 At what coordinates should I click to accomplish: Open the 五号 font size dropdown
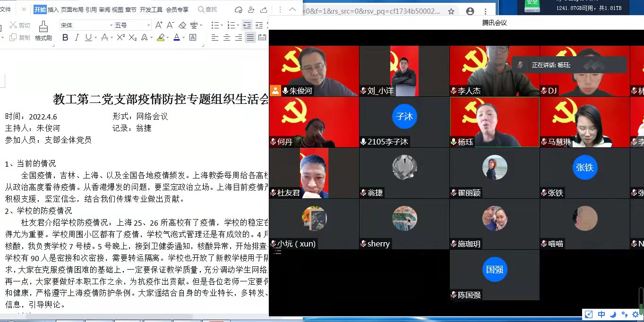[x=148, y=25]
